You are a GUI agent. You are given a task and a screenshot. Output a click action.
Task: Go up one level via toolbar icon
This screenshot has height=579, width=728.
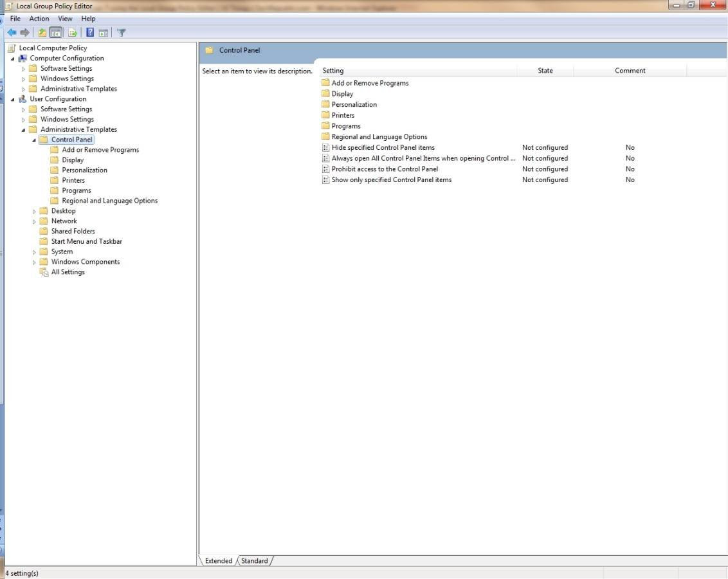(42, 33)
